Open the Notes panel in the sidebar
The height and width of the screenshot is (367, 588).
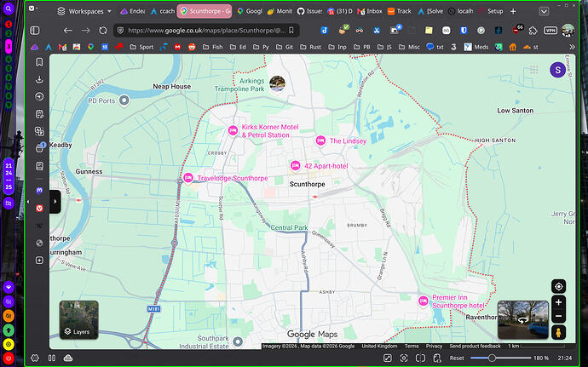click(39, 113)
